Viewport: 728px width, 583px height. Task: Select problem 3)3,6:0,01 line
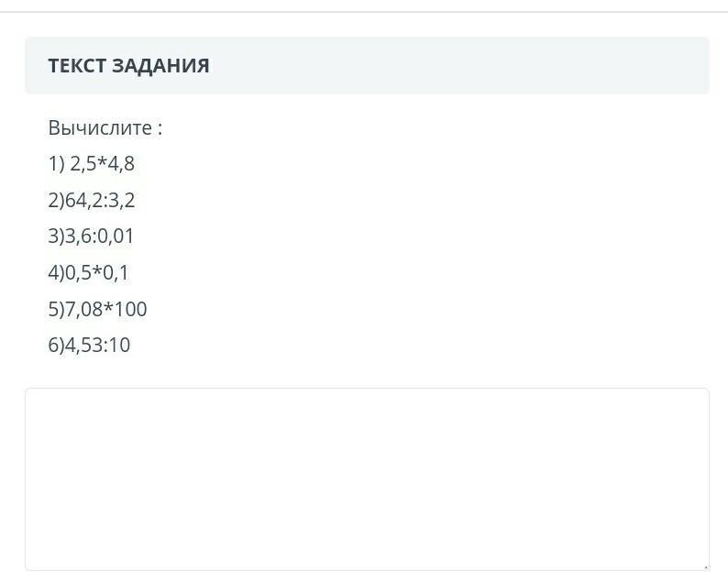[x=91, y=236]
